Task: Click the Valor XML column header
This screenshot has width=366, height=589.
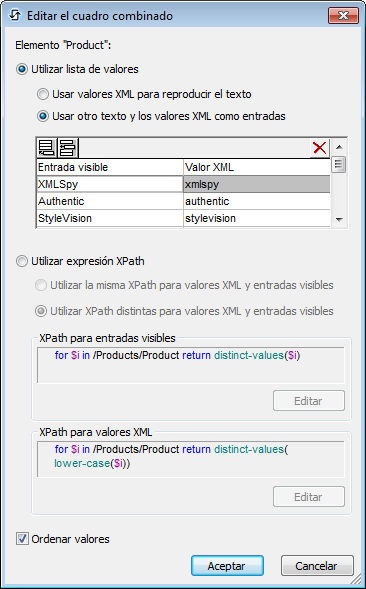Action: pyautogui.click(x=257, y=167)
